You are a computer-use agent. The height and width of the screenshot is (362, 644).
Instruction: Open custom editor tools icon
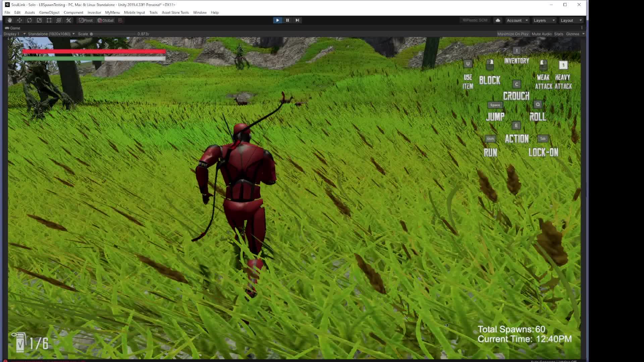point(69,20)
